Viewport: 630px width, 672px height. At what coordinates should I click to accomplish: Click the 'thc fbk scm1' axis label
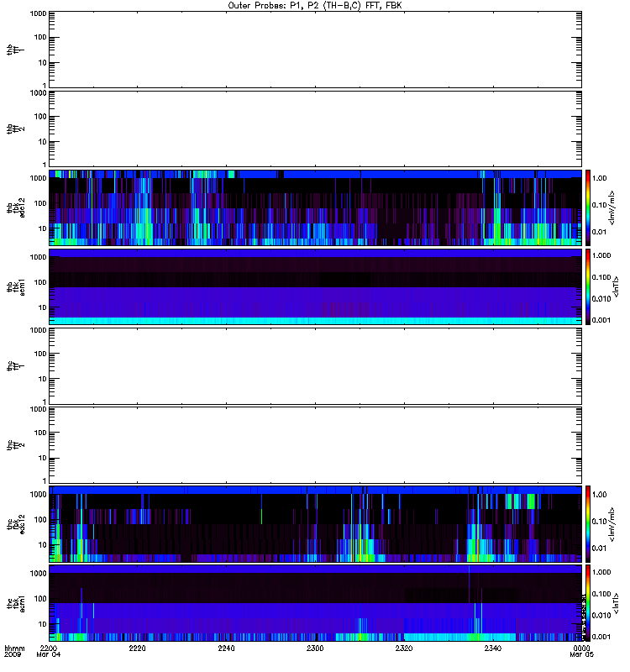pyautogui.click(x=16, y=603)
